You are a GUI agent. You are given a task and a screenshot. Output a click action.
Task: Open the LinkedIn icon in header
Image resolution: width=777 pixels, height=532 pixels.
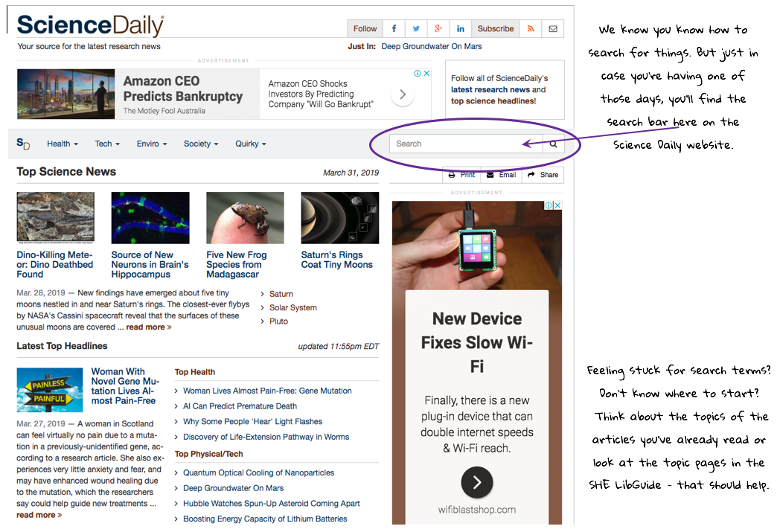(461, 29)
